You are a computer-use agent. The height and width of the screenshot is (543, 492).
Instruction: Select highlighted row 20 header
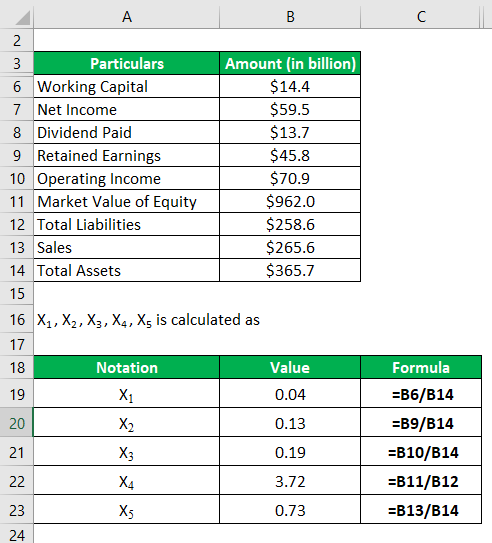(17, 423)
